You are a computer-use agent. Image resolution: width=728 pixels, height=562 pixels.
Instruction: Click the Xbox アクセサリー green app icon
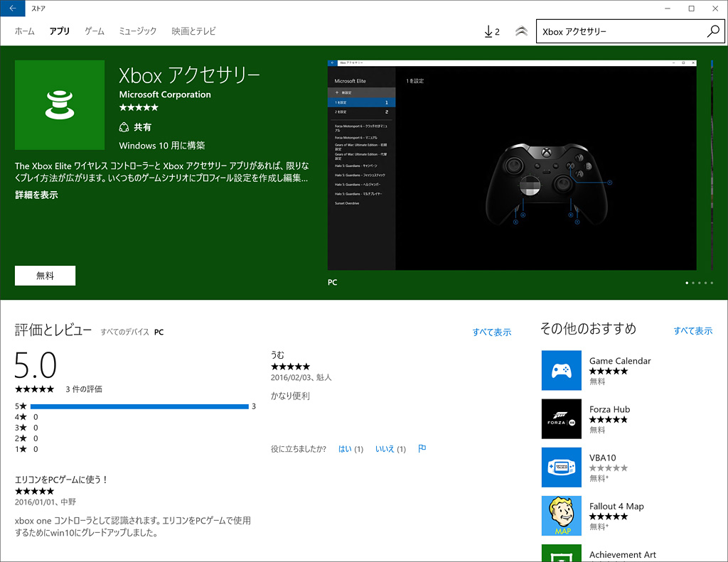pos(59,104)
